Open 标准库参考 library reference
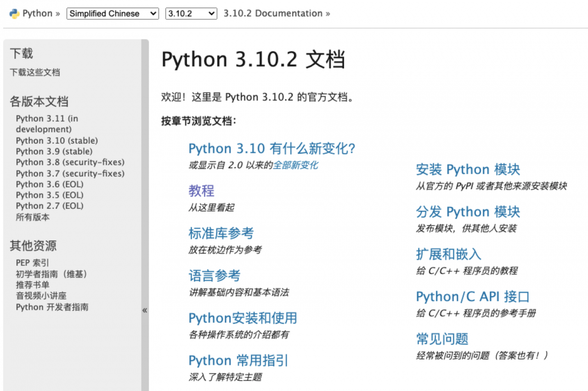Viewport: 588px width, 391px height. point(221,233)
